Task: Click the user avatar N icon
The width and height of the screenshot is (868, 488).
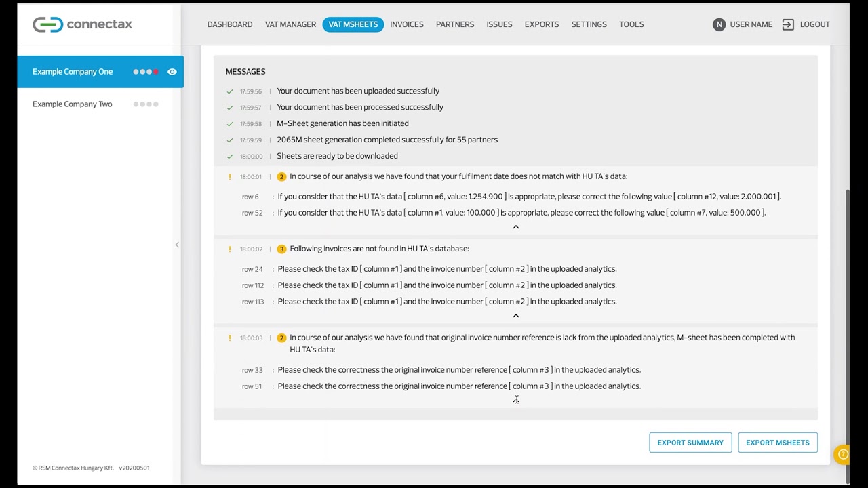Action: click(x=719, y=24)
